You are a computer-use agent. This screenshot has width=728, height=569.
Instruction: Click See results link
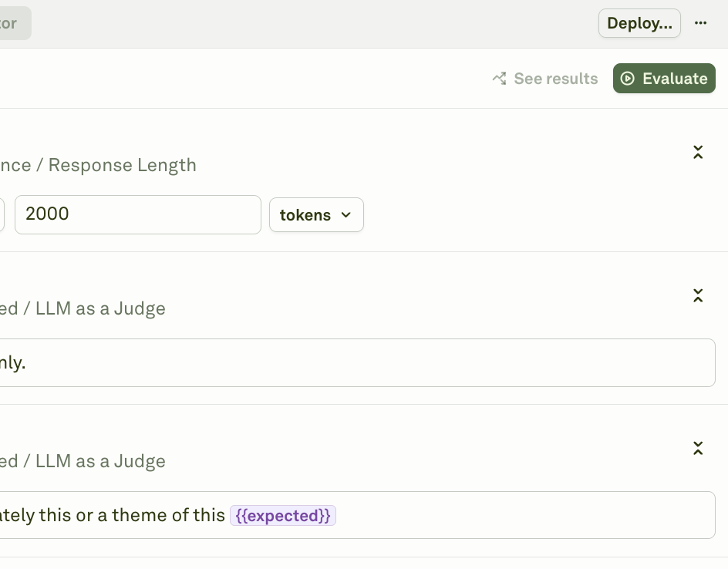click(x=545, y=79)
